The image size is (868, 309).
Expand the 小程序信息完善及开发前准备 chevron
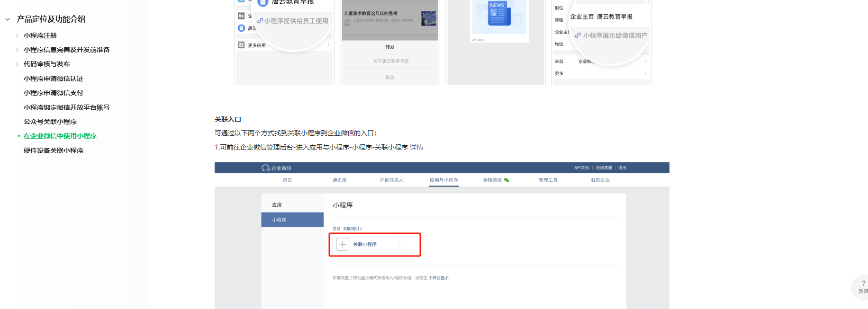(17, 50)
